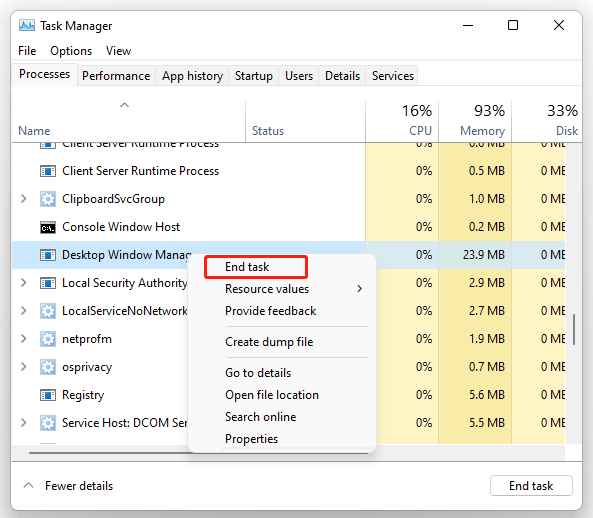Expand the ClipboardSvcGroup process group

(23, 199)
